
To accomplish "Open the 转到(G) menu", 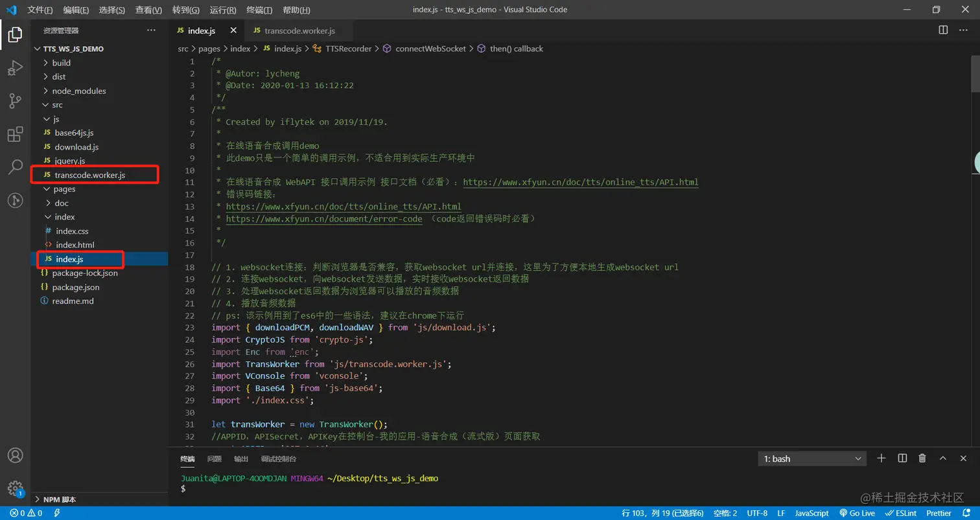I will [186, 10].
